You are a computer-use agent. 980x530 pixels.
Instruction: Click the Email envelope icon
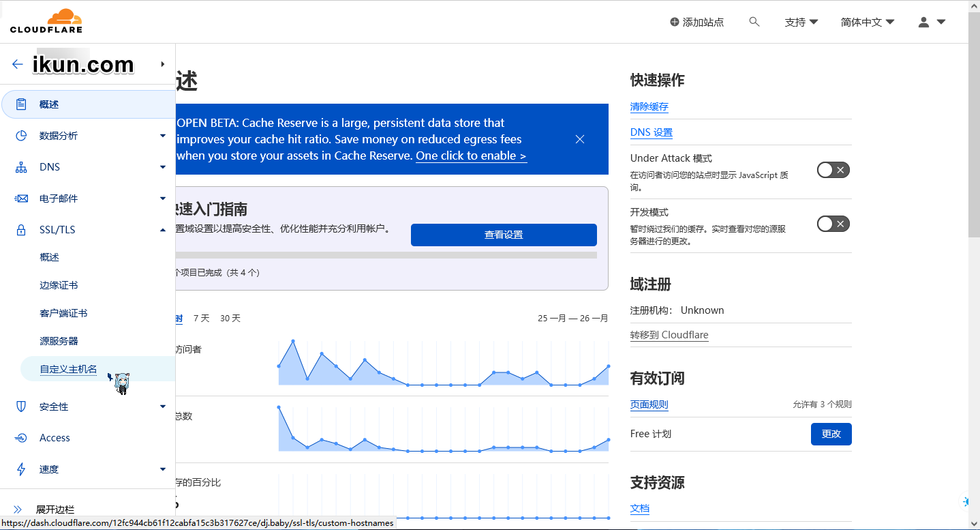click(21, 198)
